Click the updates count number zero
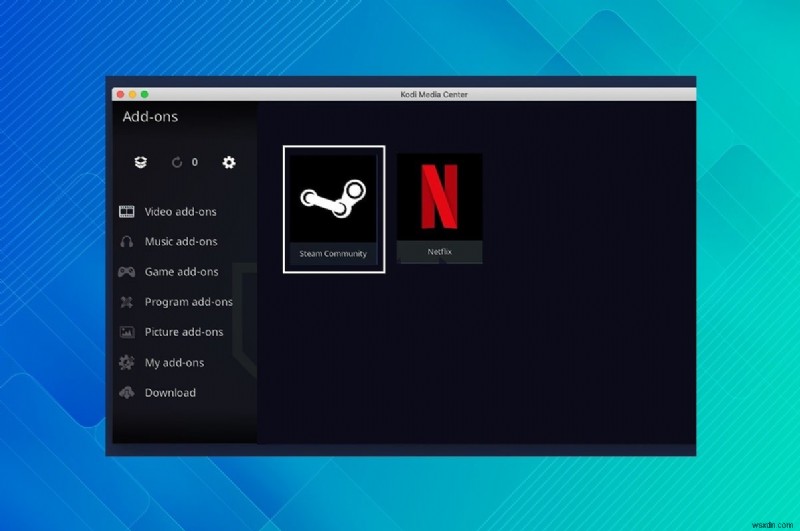 [x=194, y=162]
